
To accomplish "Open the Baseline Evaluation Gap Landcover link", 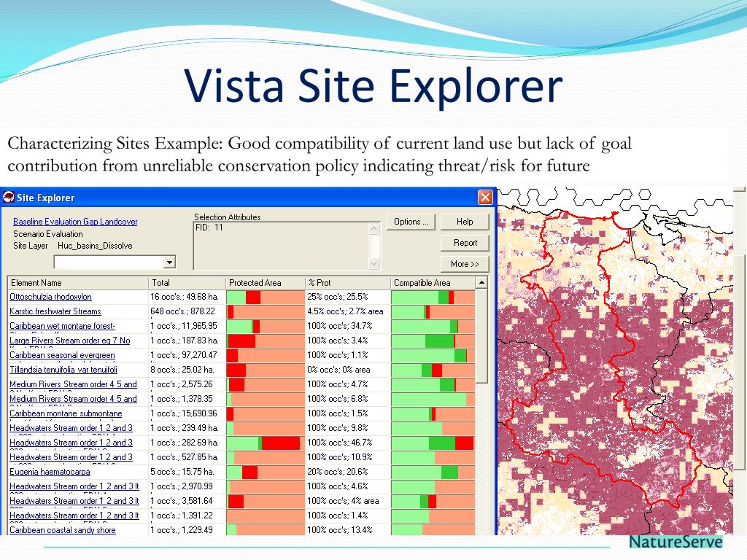I will [x=75, y=222].
